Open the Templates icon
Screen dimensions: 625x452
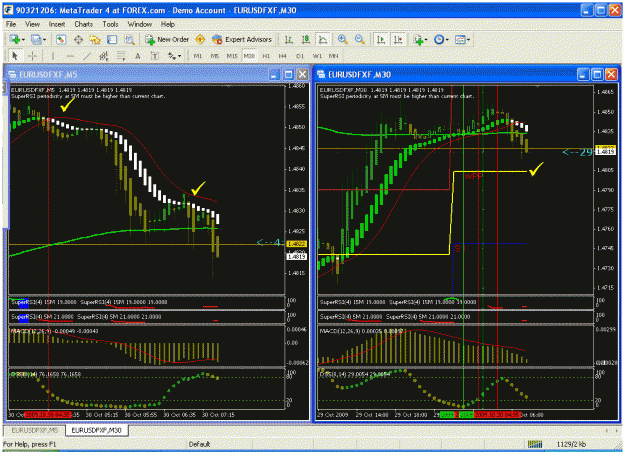coord(460,39)
